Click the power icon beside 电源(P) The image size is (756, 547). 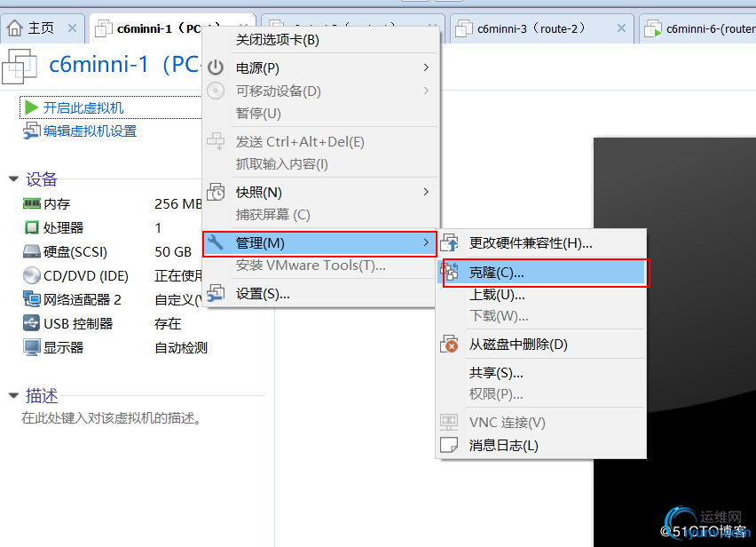(216, 67)
